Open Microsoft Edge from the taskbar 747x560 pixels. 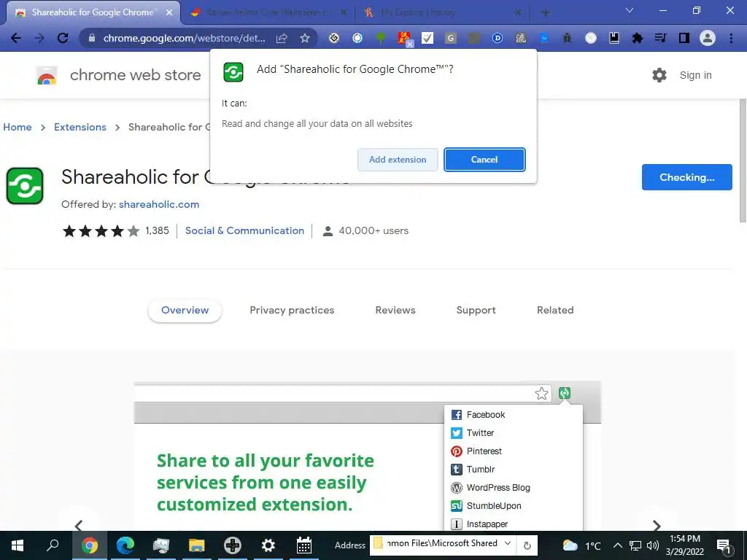click(125, 545)
